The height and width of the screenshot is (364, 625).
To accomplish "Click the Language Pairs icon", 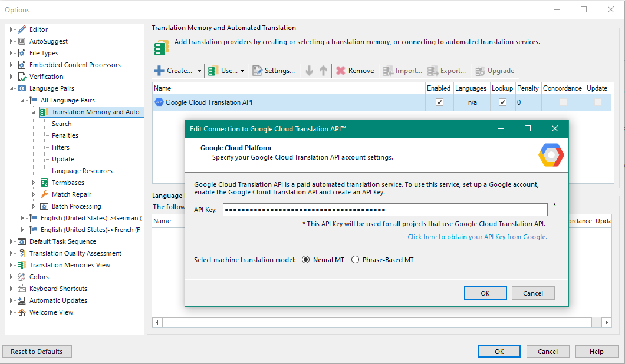I will 22,88.
